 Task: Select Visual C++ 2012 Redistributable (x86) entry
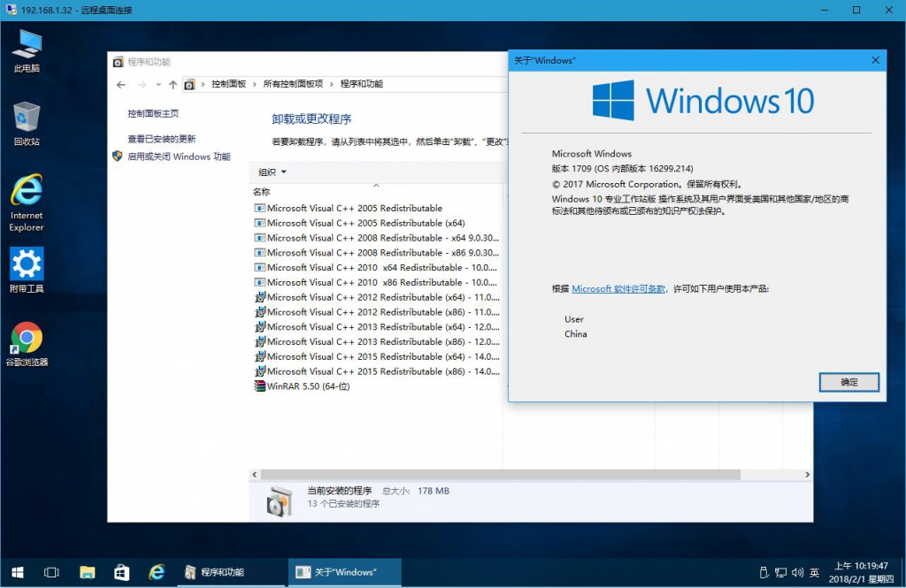click(377, 312)
